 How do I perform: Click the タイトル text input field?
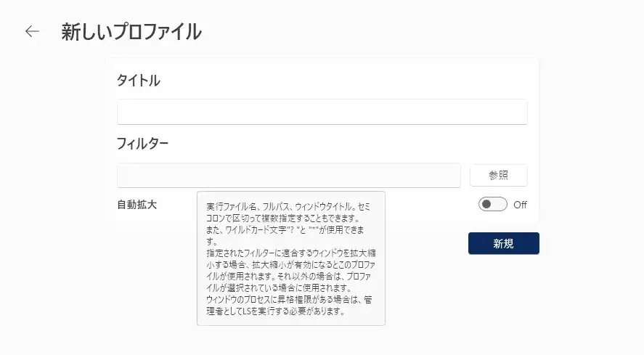[x=322, y=112]
